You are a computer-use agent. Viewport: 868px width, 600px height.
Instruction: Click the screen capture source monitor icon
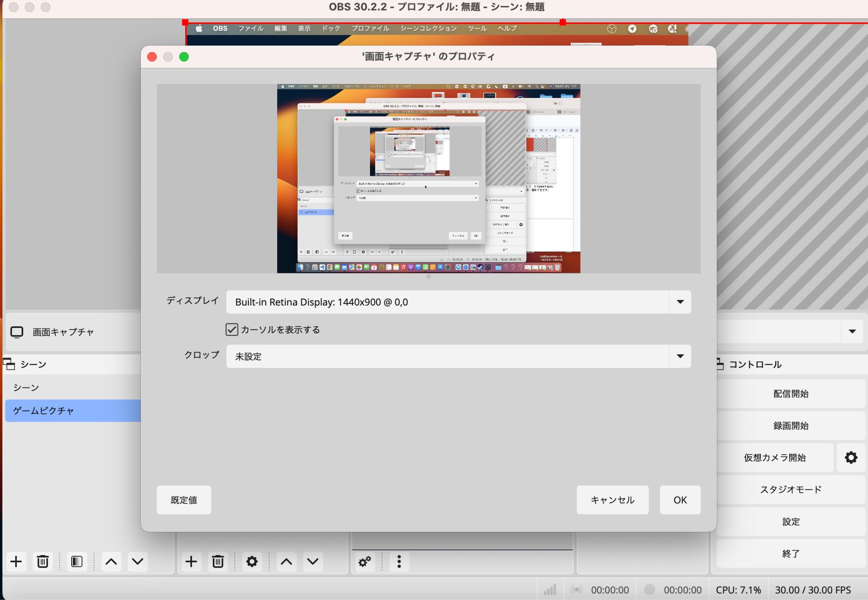click(x=17, y=332)
